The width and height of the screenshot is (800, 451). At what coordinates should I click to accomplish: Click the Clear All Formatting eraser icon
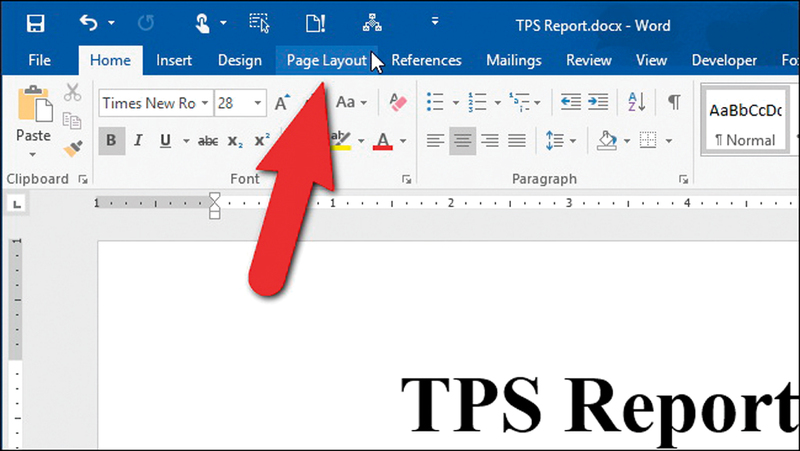click(397, 102)
